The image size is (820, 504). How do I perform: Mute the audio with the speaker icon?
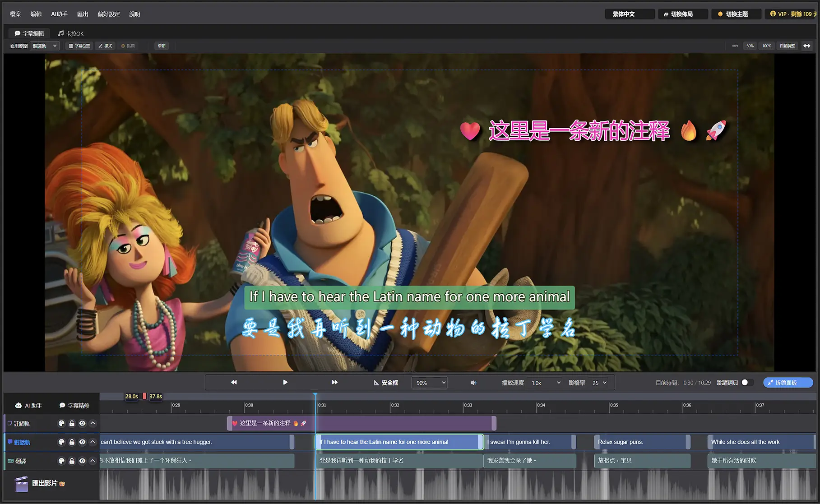[x=473, y=383]
